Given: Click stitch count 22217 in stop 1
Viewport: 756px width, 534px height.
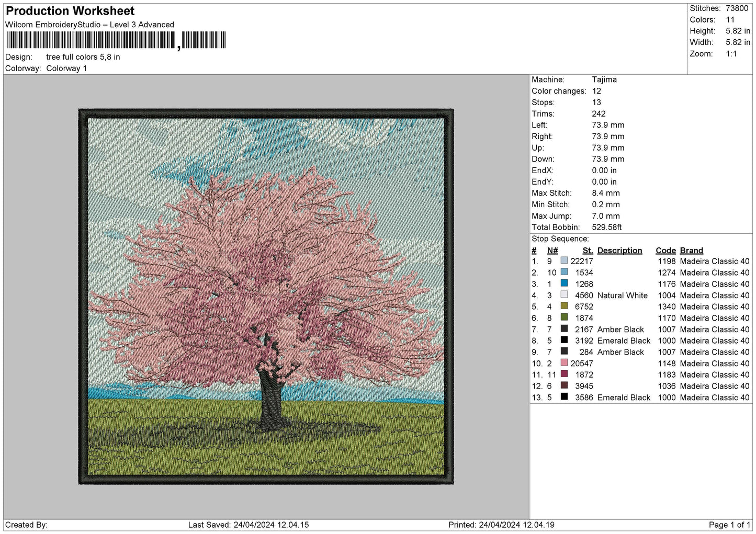Looking at the screenshot, I should (582, 261).
